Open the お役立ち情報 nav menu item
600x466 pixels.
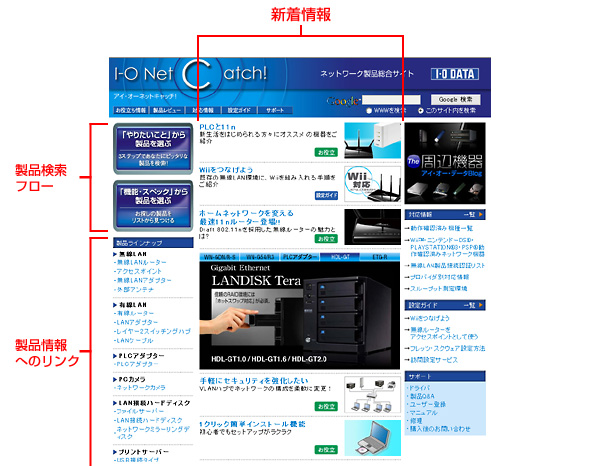(130, 110)
